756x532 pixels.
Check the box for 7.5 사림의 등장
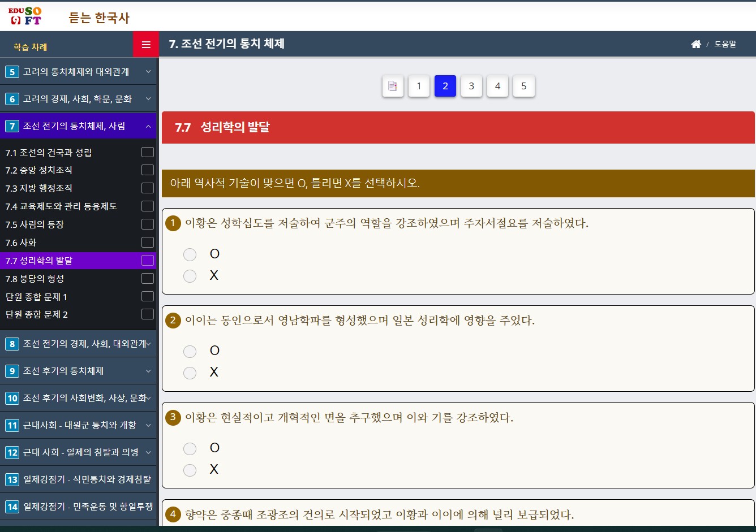tap(148, 224)
